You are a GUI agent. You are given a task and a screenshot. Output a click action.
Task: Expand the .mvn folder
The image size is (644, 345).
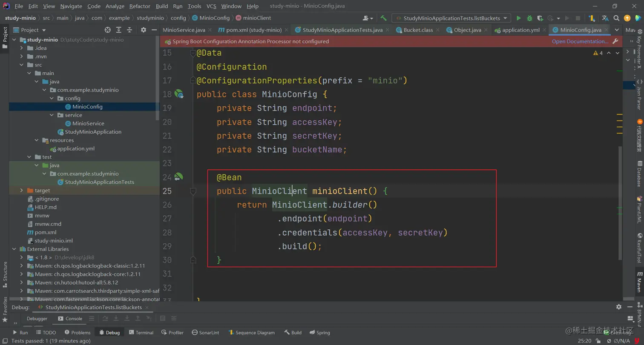22,57
